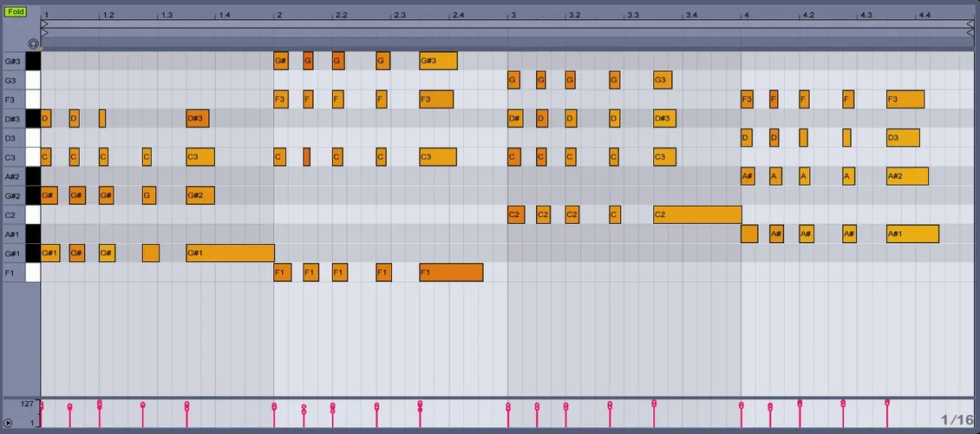Screen dimensions: 980x434
Task: Select the unlabeled A#1 note at bar 4 start
Action: pyautogui.click(x=749, y=233)
